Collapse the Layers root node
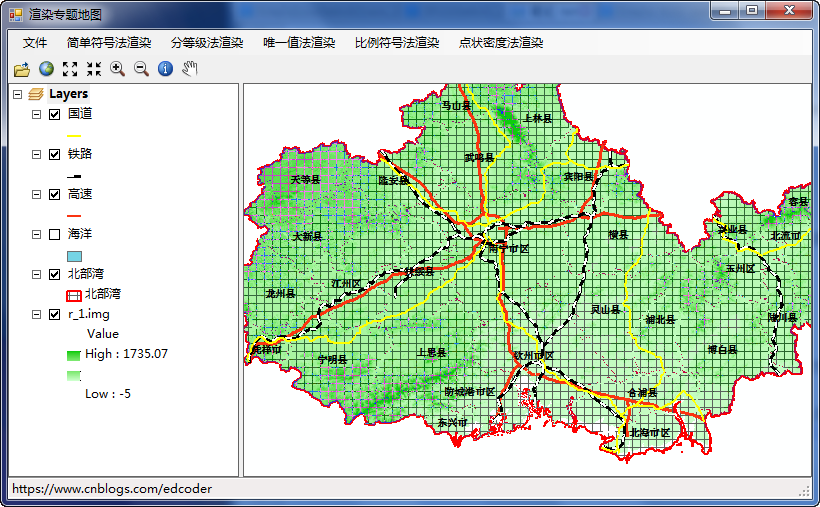The image size is (820, 507). (x=17, y=94)
